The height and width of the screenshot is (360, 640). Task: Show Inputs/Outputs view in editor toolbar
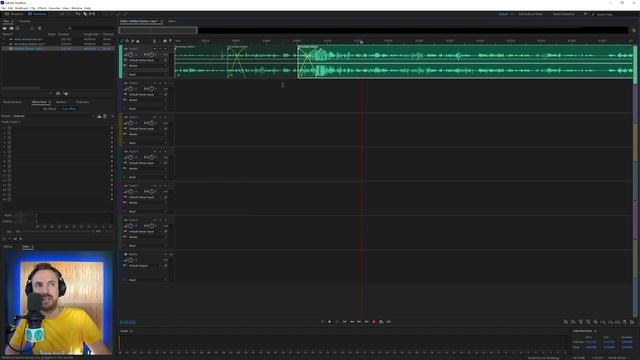tap(122, 41)
